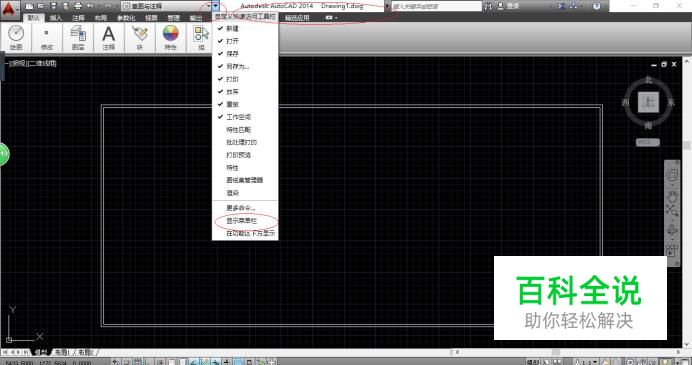
Task: Click the Plot printer icon in quick access toolbar
Action: 78,6
